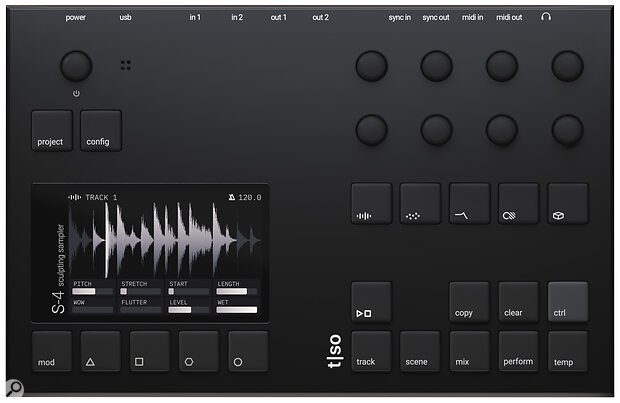Select the cube icon button
The image size is (620, 403).
568,204
